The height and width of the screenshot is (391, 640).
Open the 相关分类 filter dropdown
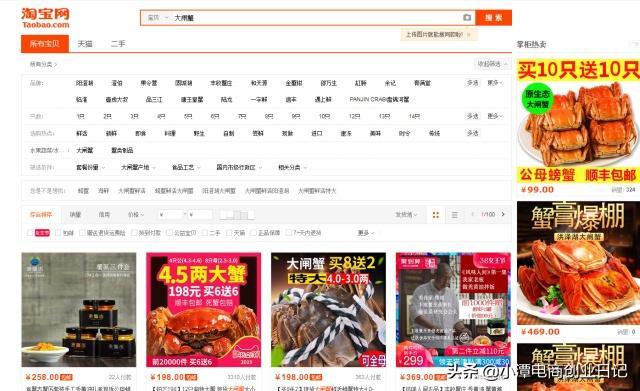292,167
